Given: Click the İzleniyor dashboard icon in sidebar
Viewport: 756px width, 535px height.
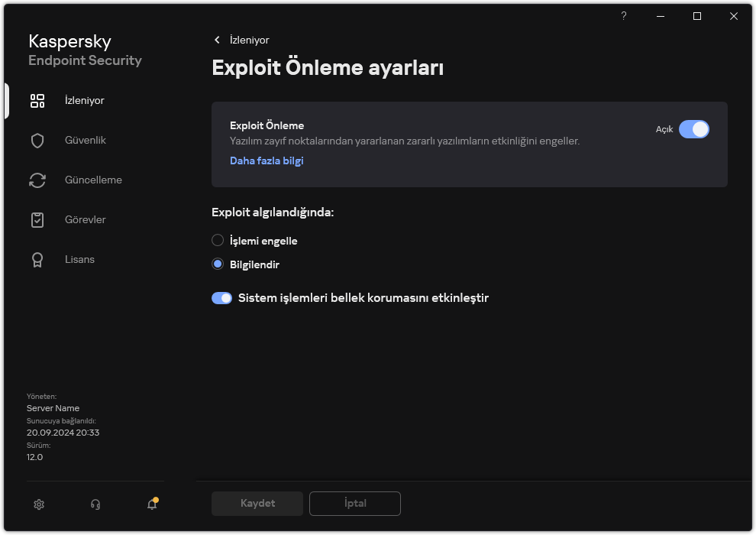Looking at the screenshot, I should pos(37,101).
